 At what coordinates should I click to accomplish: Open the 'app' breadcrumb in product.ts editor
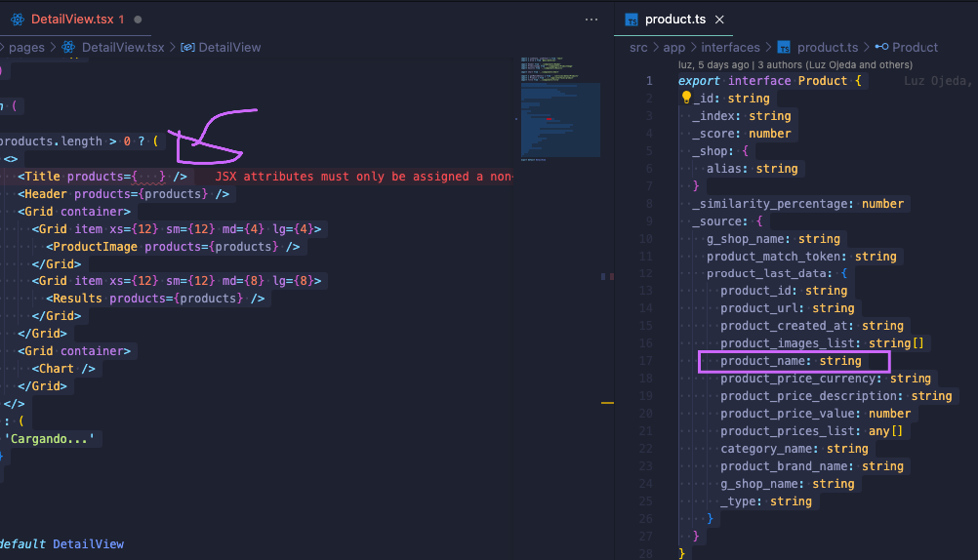click(x=673, y=48)
